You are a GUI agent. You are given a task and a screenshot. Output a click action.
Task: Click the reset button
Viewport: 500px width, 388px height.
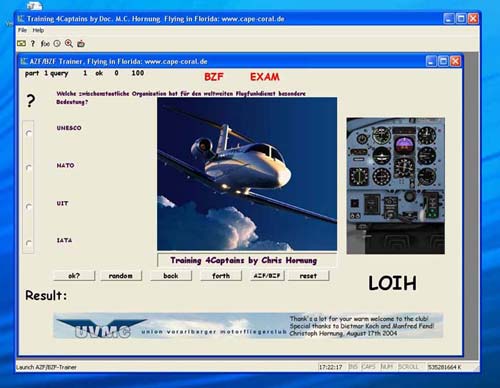308,276
